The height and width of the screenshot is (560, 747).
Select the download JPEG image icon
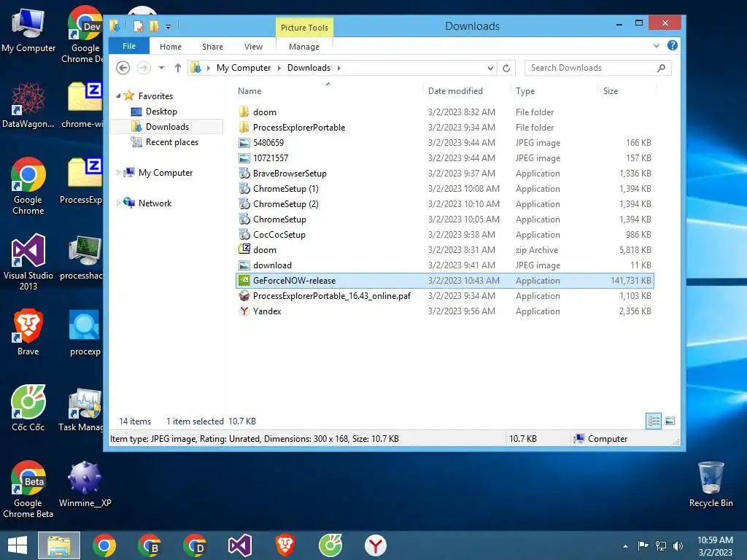[244, 265]
